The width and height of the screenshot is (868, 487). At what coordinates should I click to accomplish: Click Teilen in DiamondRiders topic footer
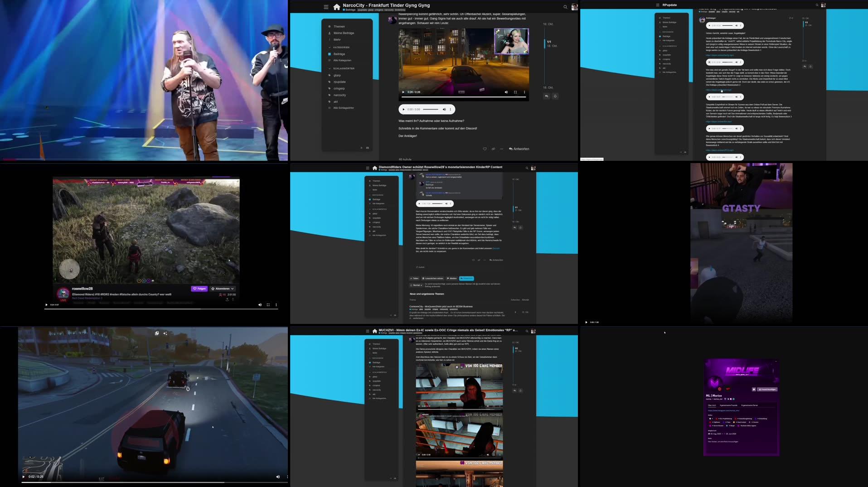coord(414,278)
